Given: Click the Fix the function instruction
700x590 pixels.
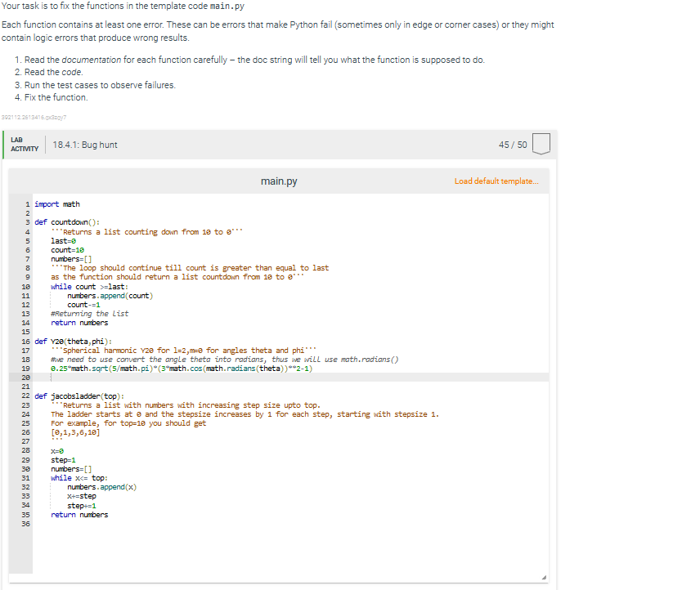Looking at the screenshot, I should pyautogui.click(x=56, y=97).
